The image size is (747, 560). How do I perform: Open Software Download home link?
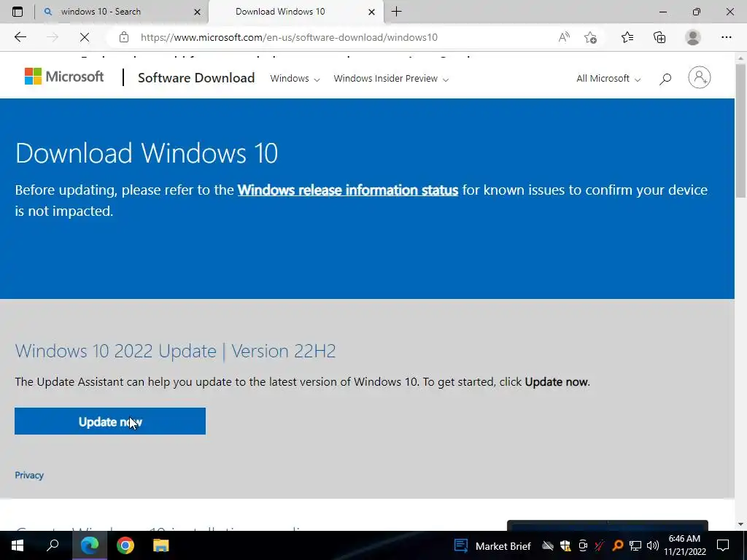pos(196,77)
